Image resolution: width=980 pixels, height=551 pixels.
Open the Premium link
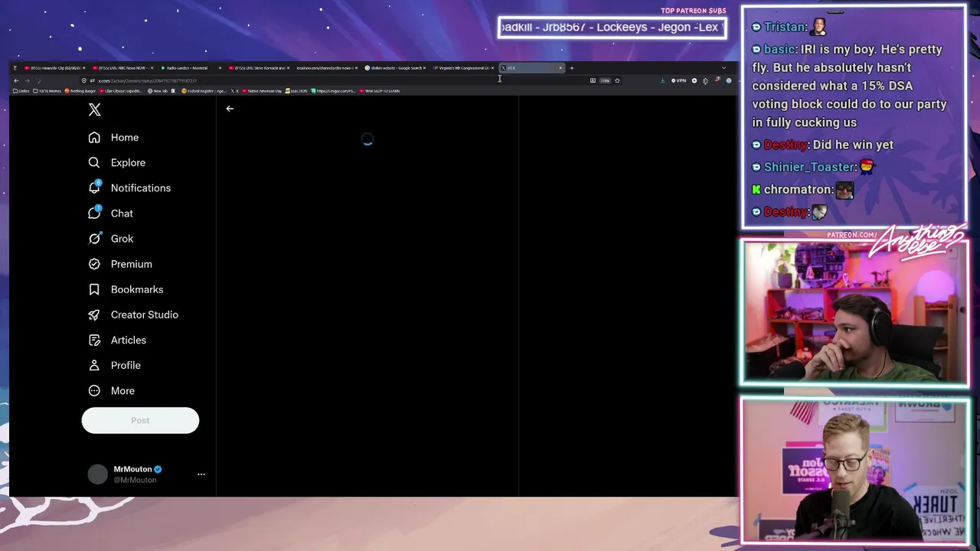point(132,264)
